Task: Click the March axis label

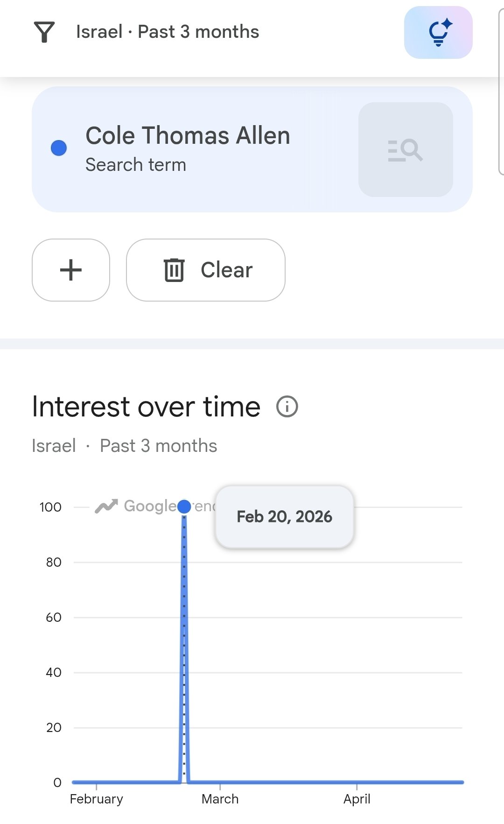Action: coord(220,799)
